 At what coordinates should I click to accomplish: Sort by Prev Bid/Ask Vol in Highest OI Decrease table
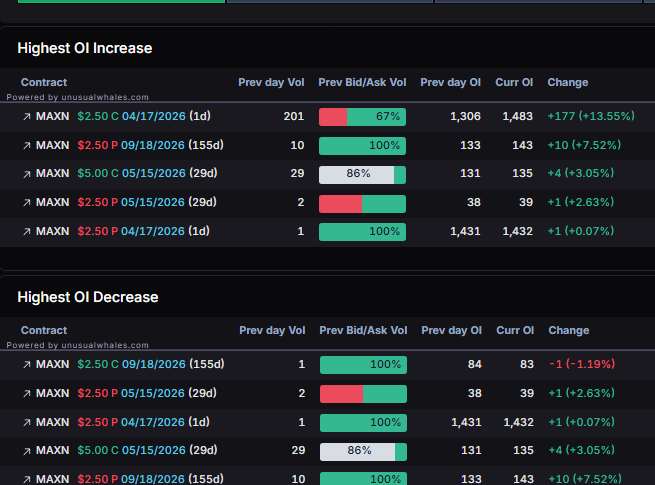pyautogui.click(x=363, y=330)
